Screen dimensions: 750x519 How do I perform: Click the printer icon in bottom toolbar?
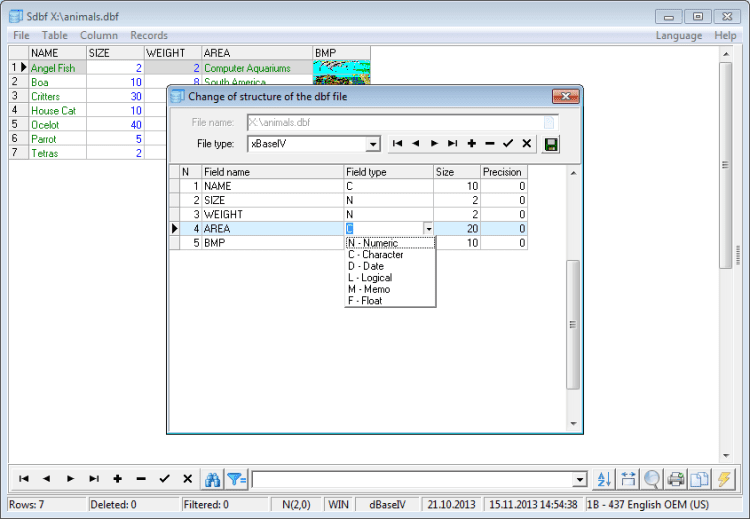(x=676, y=479)
